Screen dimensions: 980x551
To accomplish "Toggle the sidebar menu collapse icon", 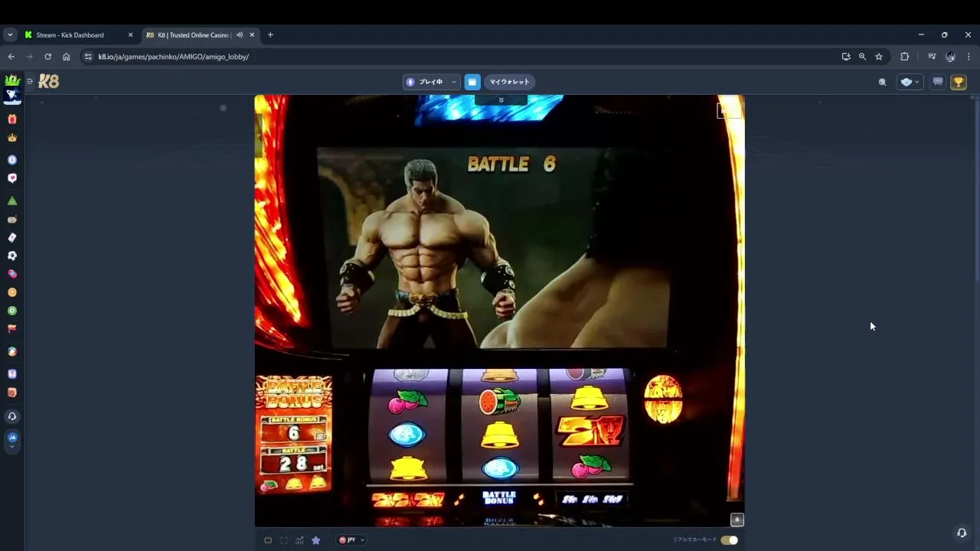I will tap(30, 81).
